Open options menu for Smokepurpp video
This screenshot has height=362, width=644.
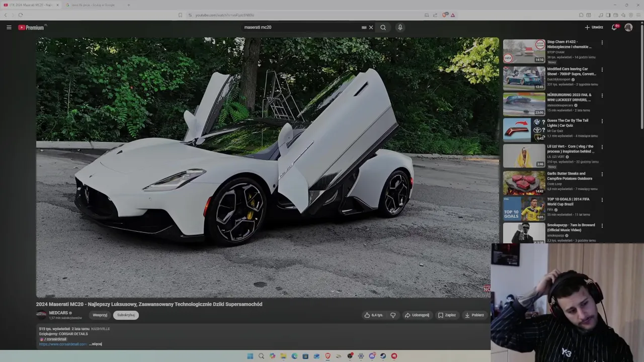[x=602, y=226]
